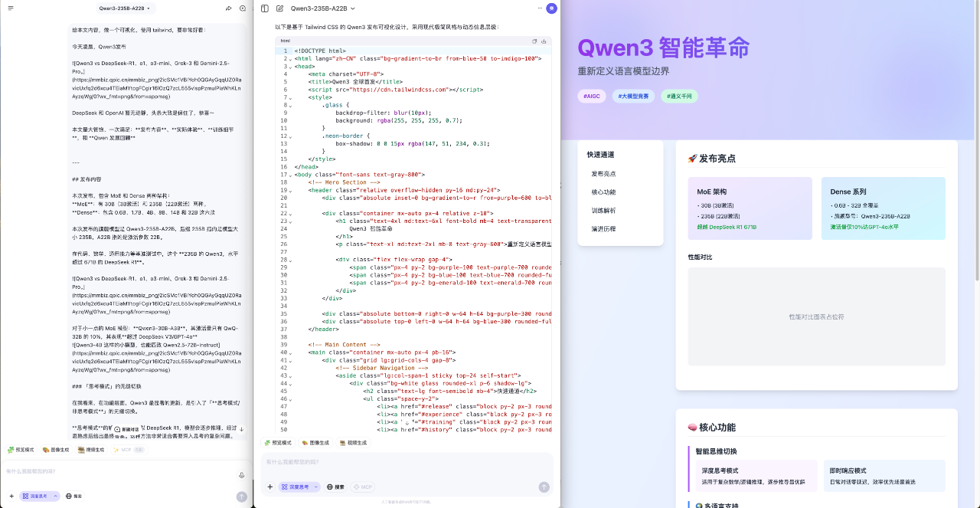Open Qwen3-235B-A22B model dropdown in middle window
This screenshot has width=980, height=508.
(x=324, y=8)
